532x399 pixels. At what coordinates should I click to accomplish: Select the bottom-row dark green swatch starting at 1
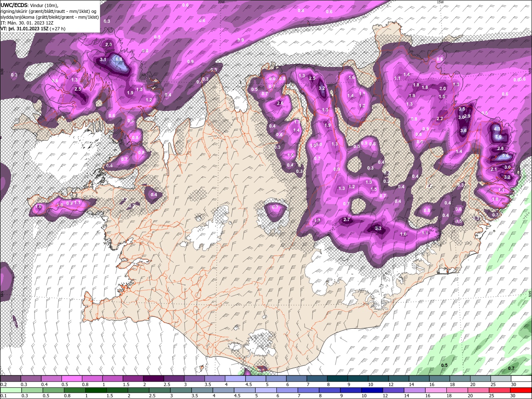click(95, 390)
